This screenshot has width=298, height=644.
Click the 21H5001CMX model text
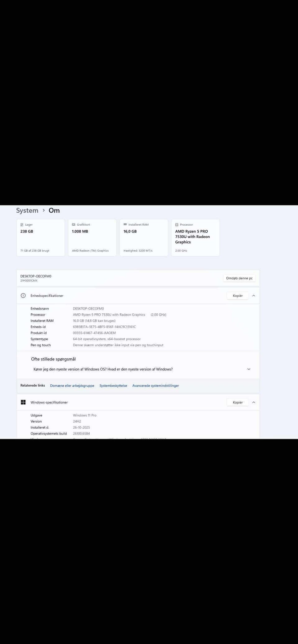click(29, 281)
